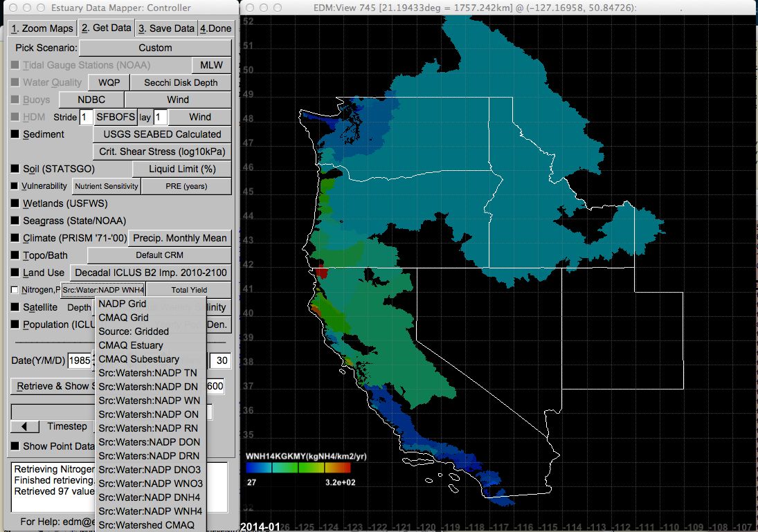
Task: Select Src:Water:NADP WNO3 menu entry
Action: click(150, 484)
